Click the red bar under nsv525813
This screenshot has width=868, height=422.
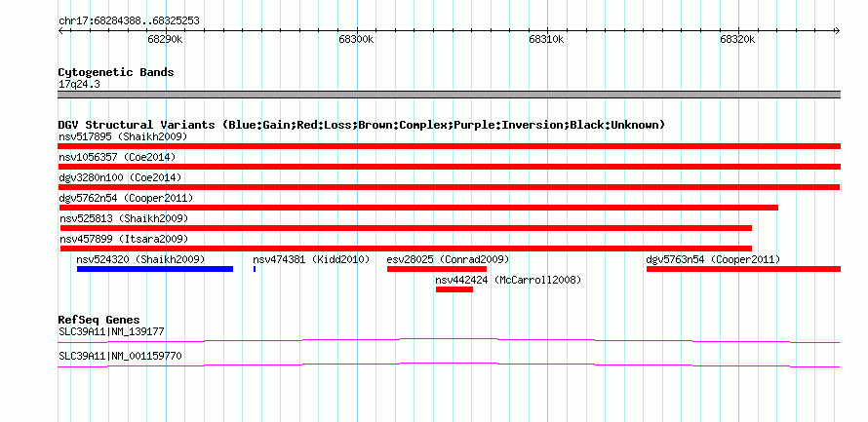coord(406,228)
